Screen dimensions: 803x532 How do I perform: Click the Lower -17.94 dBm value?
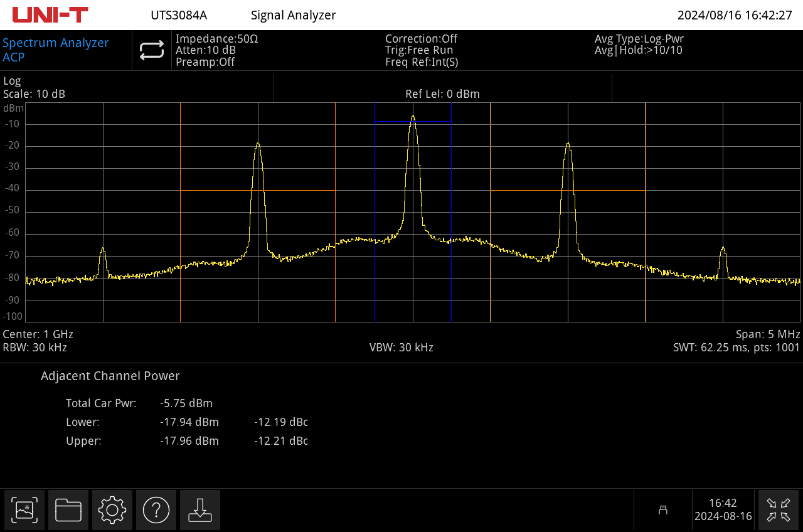[189, 422]
